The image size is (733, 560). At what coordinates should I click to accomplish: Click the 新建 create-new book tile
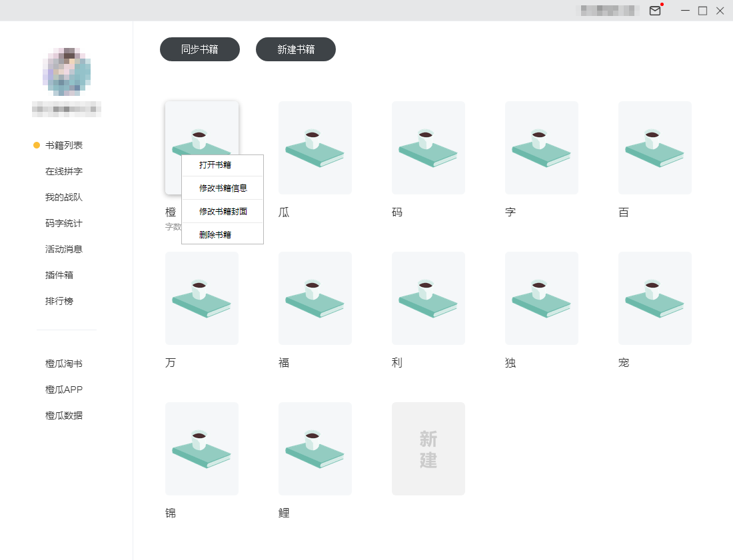428,448
